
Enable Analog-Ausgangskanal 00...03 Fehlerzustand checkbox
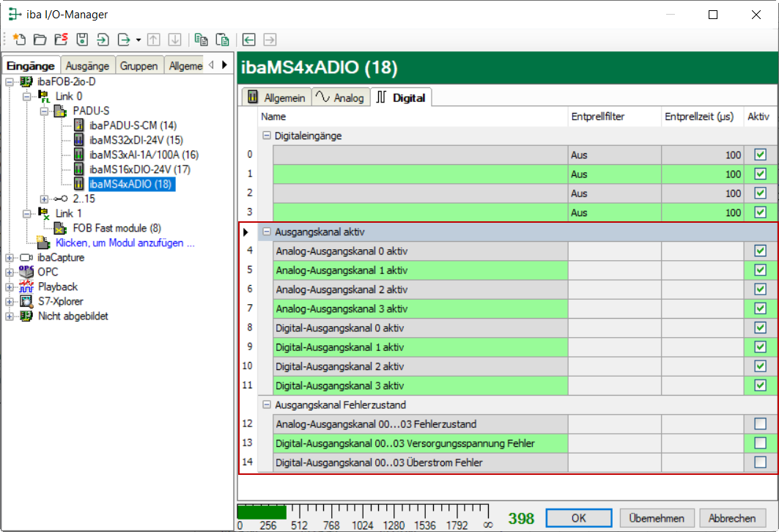(760, 424)
